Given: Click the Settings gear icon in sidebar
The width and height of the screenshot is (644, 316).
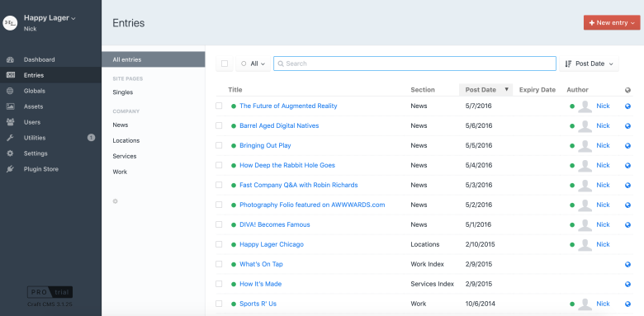Looking at the screenshot, I should [x=10, y=153].
